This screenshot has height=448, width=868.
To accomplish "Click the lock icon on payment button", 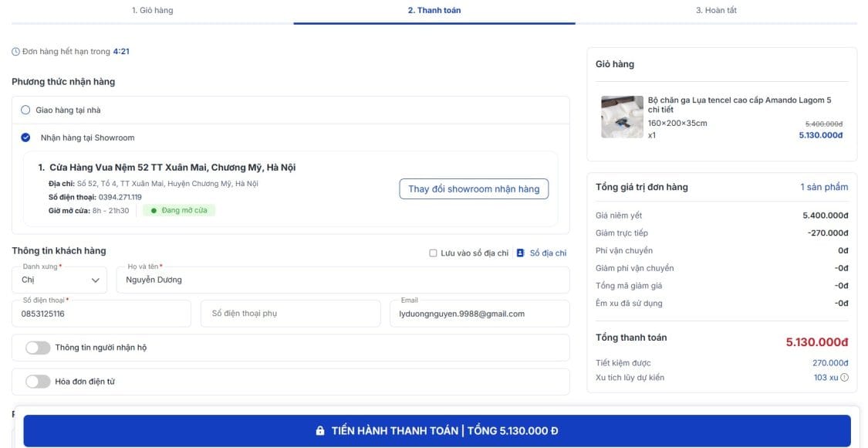I will pos(320,431).
